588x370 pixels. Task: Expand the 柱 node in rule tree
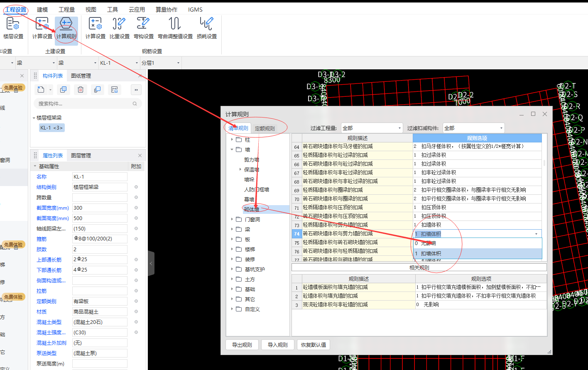(232, 140)
